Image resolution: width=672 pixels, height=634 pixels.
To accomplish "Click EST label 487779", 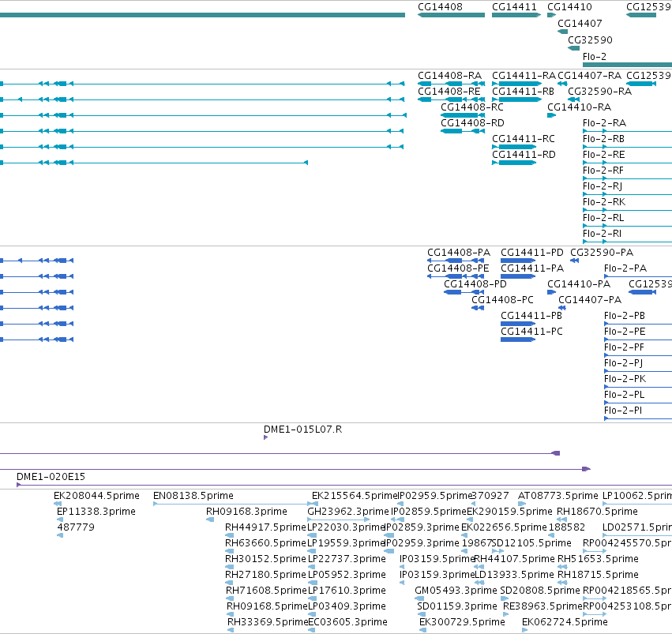I will click(76, 527).
